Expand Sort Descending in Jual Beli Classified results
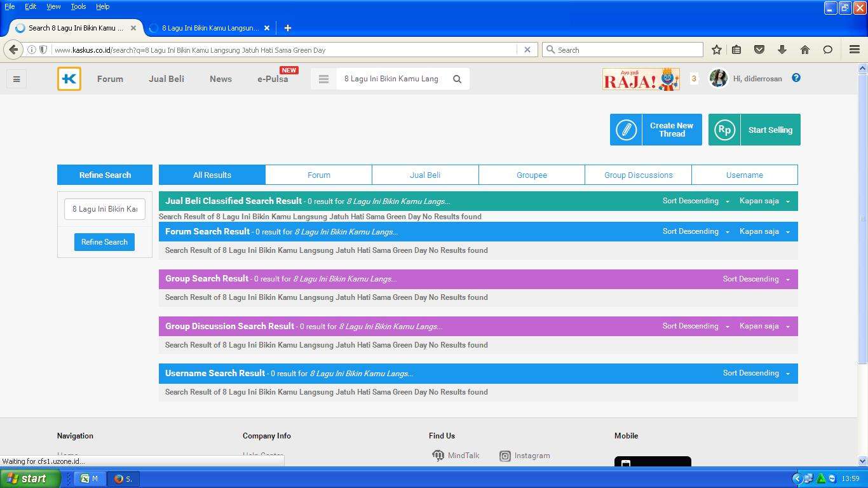The width and height of the screenshot is (868, 488). tap(696, 201)
